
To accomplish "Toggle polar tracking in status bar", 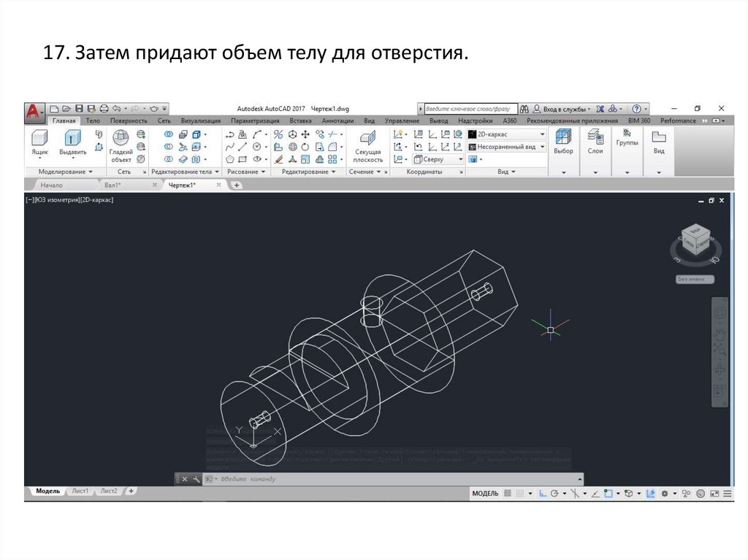I will 554,494.
